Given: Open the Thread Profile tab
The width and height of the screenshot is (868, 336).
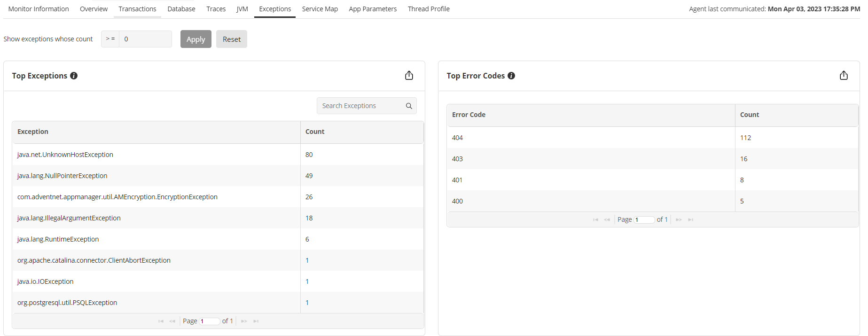Looking at the screenshot, I should pyautogui.click(x=429, y=9).
